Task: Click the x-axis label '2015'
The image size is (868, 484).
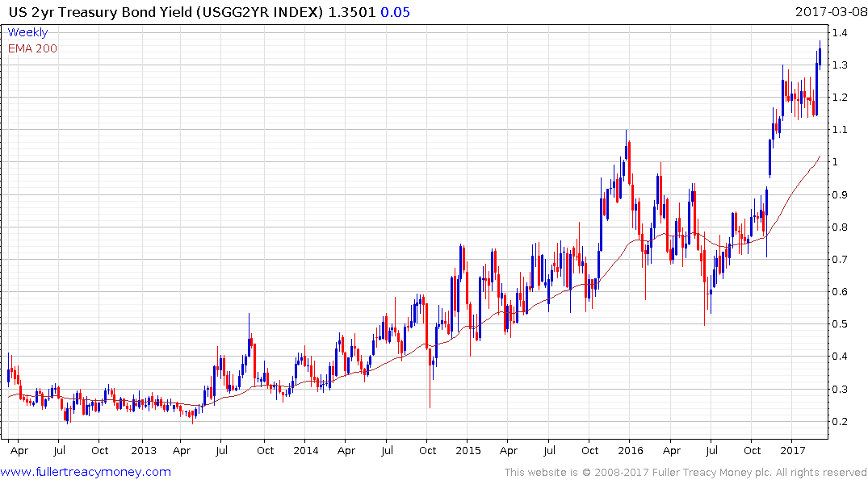Action: 468,450
